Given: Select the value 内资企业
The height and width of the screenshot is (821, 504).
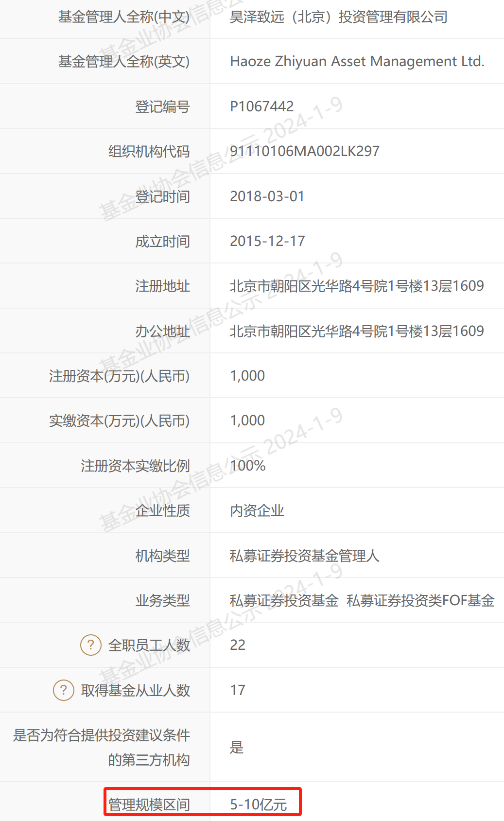Looking at the screenshot, I should point(257,511).
